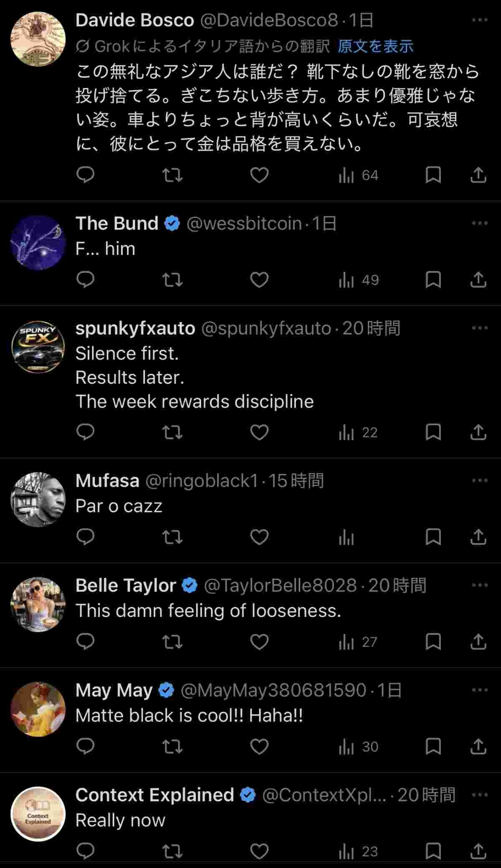The image size is (501, 868).
Task: Like Context Explained's tweet
Action: [x=259, y=851]
